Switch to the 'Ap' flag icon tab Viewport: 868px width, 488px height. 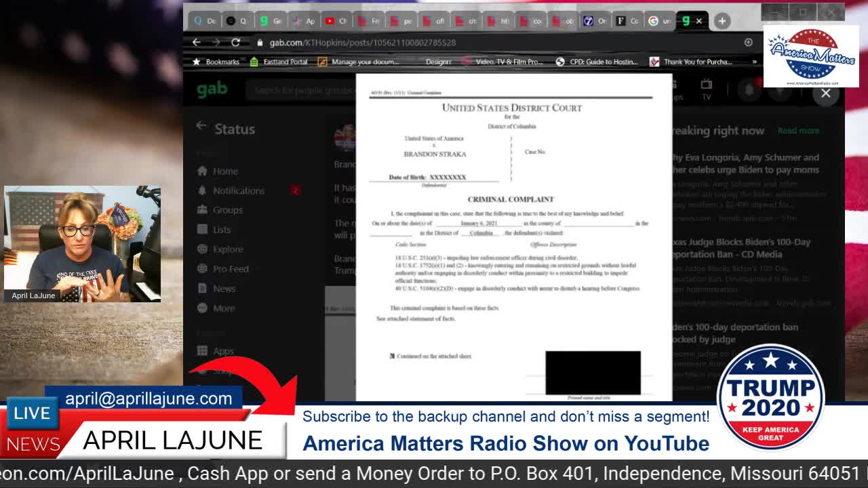coord(303,21)
